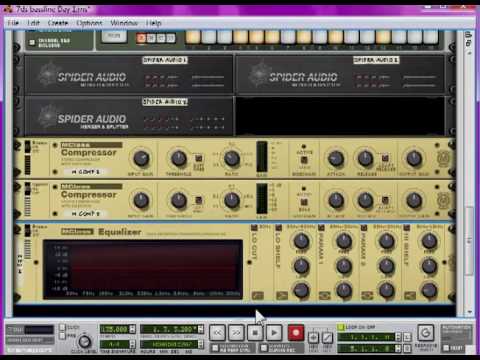The height and width of the screenshot is (360, 480).
Task: Toggle the Click metronome checkbox
Action: click(62, 327)
